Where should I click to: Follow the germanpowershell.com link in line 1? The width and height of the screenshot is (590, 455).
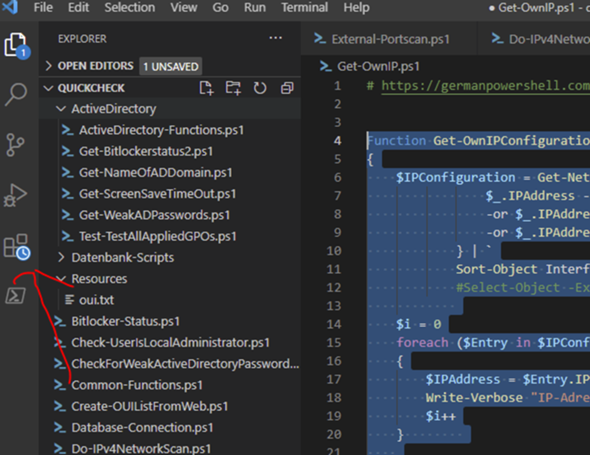click(485, 86)
